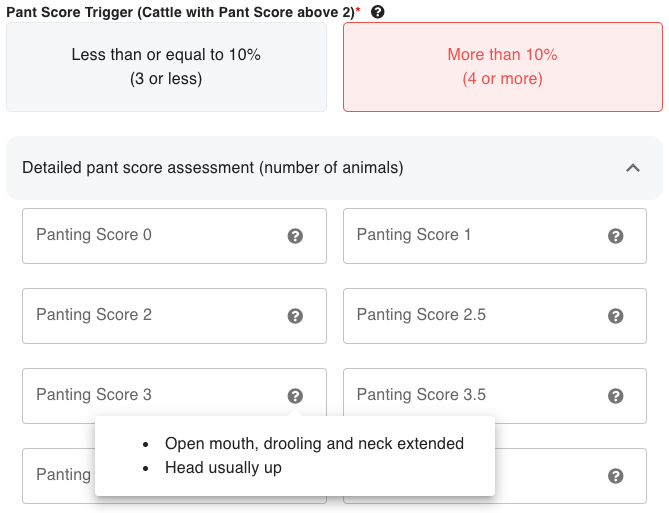Select "More than 10%" trigger option
The width and height of the screenshot is (669, 513).
coord(502,67)
